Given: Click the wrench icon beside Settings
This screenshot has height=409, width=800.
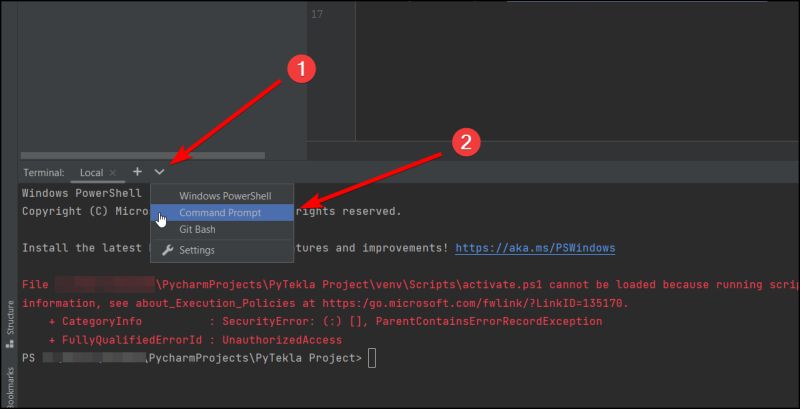Looking at the screenshot, I should (167, 250).
